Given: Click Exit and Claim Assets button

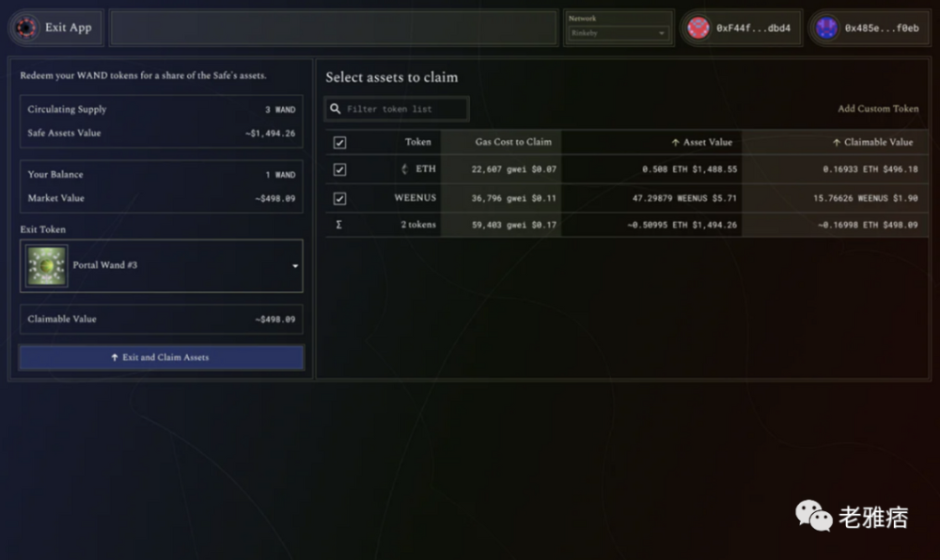Looking at the screenshot, I should (162, 357).
